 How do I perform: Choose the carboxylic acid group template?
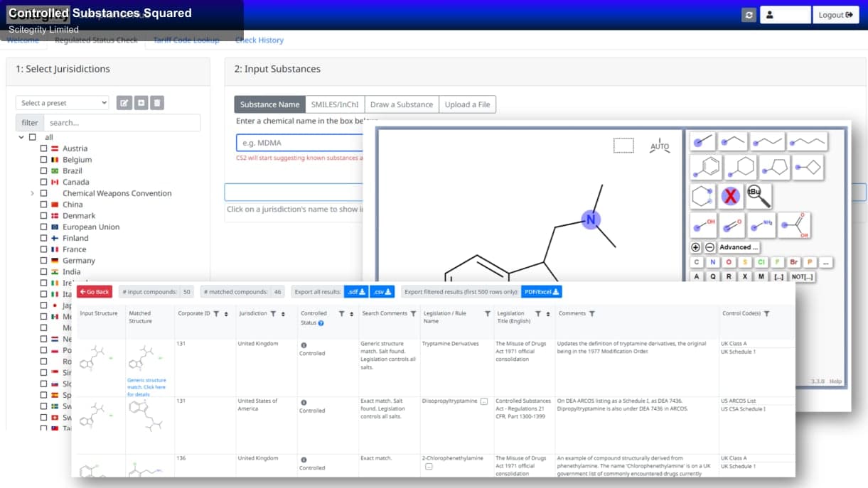[793, 225]
